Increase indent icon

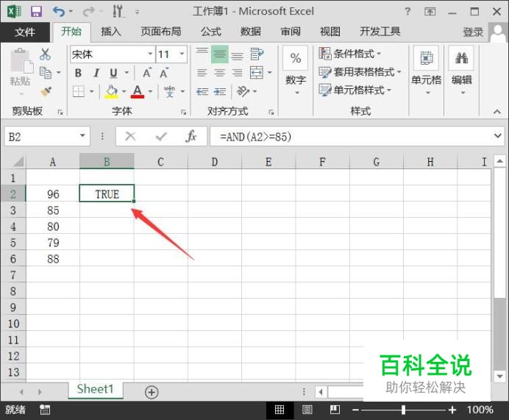tap(220, 92)
